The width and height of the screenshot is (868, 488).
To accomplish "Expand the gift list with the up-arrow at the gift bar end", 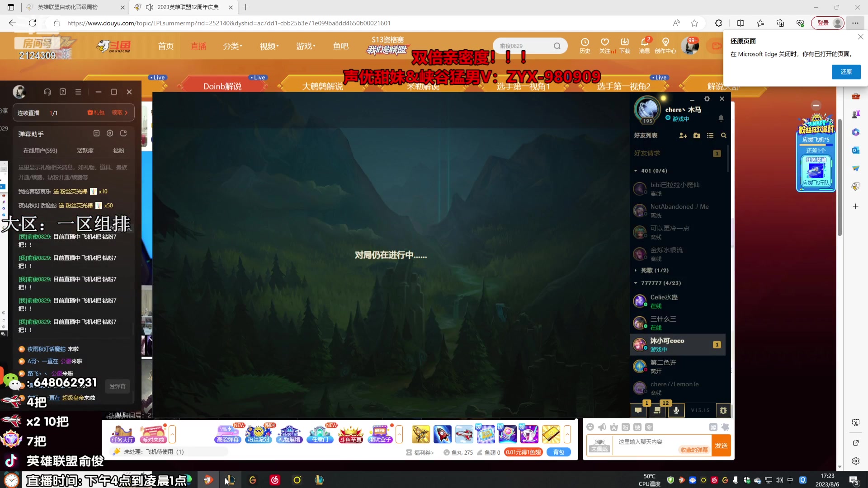I will [x=567, y=434].
